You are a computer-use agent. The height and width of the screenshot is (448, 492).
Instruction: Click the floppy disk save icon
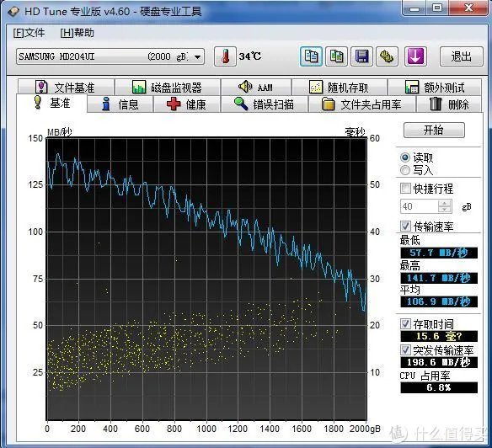pos(361,56)
